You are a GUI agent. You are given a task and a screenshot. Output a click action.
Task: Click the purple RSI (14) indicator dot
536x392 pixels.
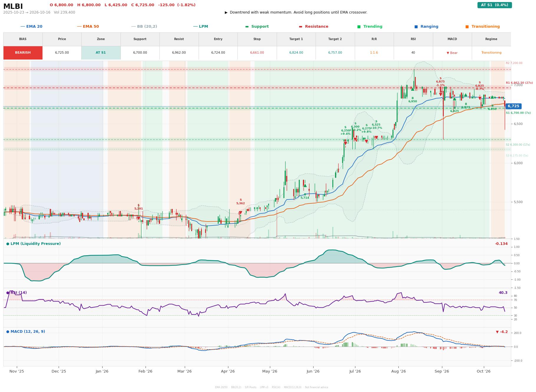8,293
